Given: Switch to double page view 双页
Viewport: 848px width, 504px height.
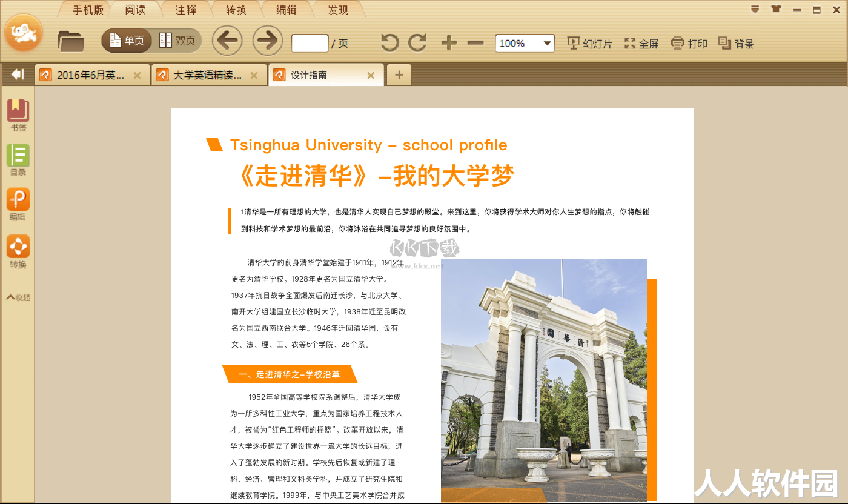Looking at the screenshot, I should coord(177,41).
